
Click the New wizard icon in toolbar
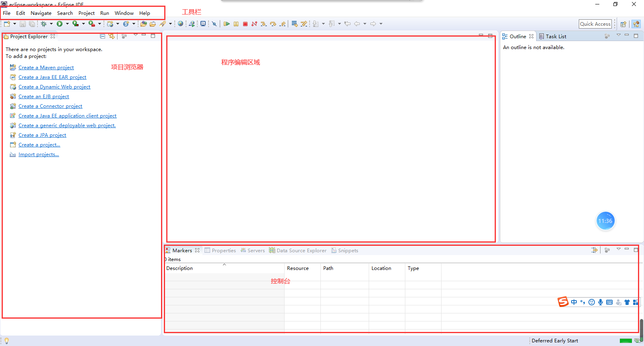tap(7, 24)
